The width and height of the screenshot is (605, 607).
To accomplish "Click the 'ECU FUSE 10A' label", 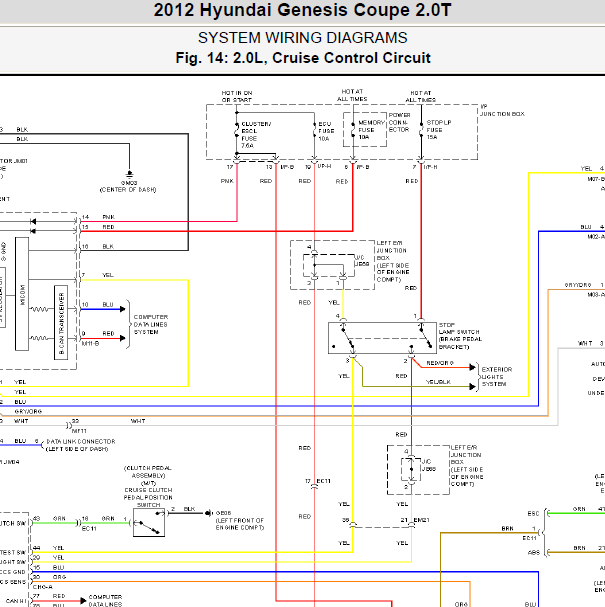I will (x=326, y=131).
